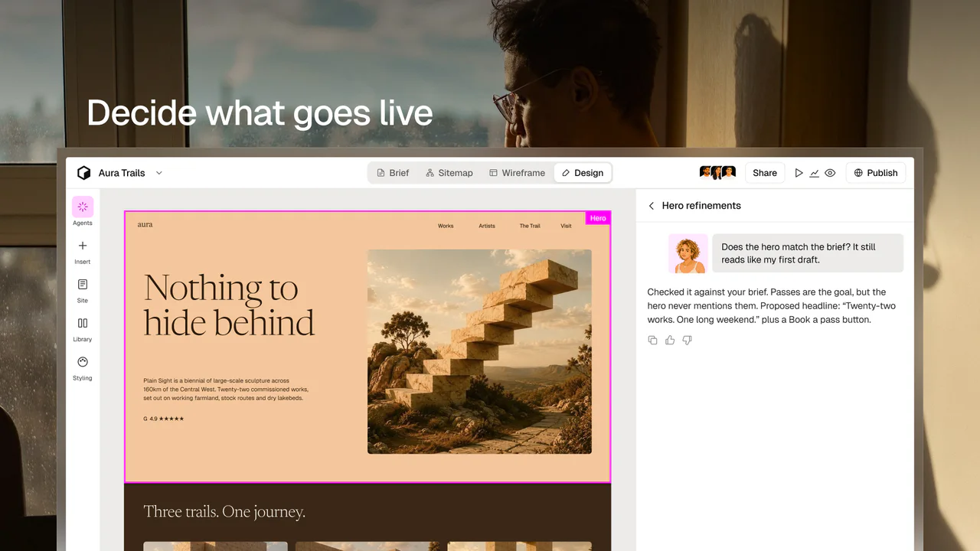Thumbs down the assistant reply
The height and width of the screenshot is (551, 980).
click(687, 340)
